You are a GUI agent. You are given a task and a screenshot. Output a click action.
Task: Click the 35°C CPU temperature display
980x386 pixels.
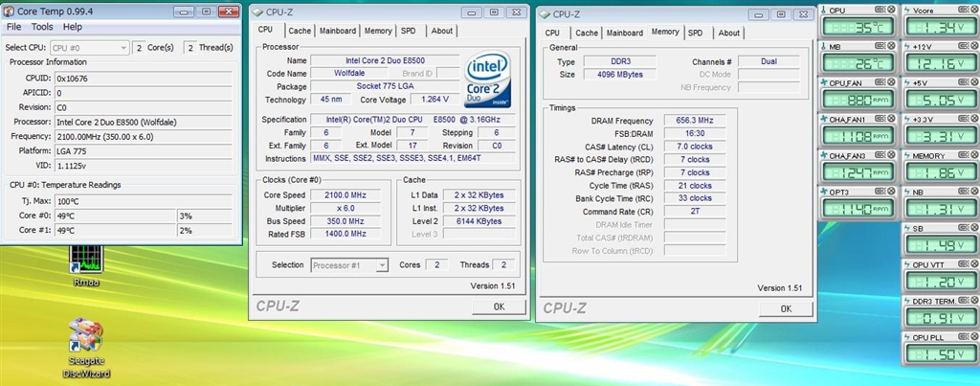(x=858, y=26)
